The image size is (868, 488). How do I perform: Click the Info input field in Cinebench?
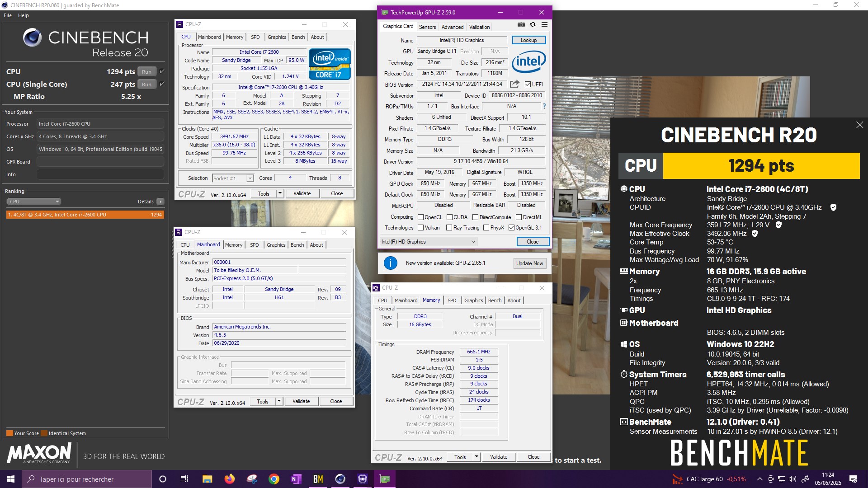[100, 174]
